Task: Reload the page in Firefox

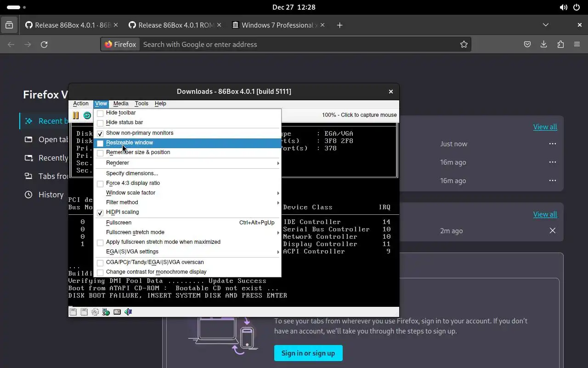Action: point(44,45)
